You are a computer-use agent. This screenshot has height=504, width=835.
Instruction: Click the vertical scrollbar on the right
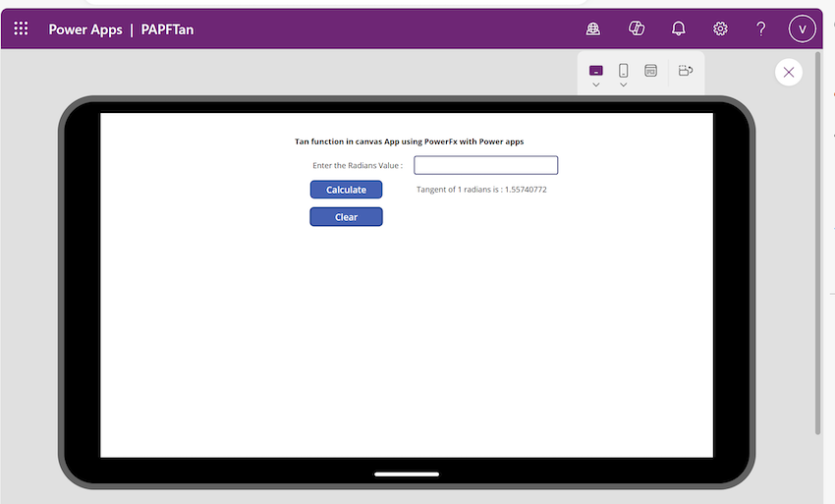[x=818, y=243]
